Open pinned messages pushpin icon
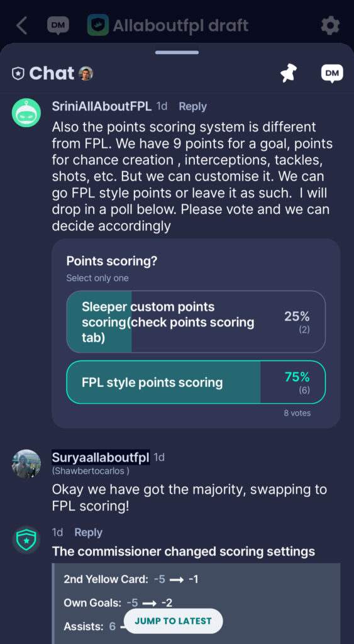 click(x=289, y=74)
